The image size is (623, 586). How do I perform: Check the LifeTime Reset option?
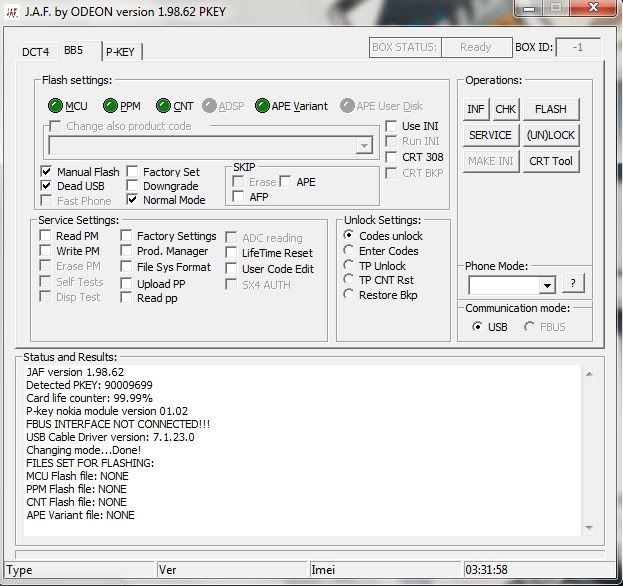231,253
